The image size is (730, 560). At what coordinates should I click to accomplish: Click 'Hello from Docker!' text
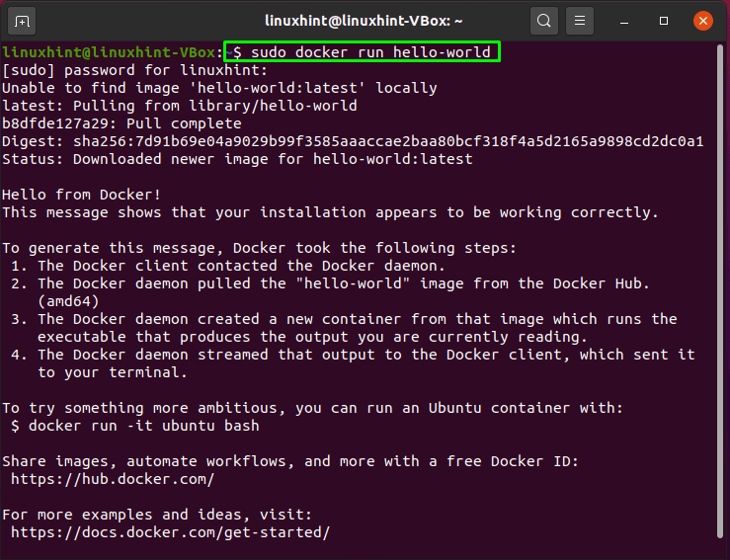(x=82, y=195)
